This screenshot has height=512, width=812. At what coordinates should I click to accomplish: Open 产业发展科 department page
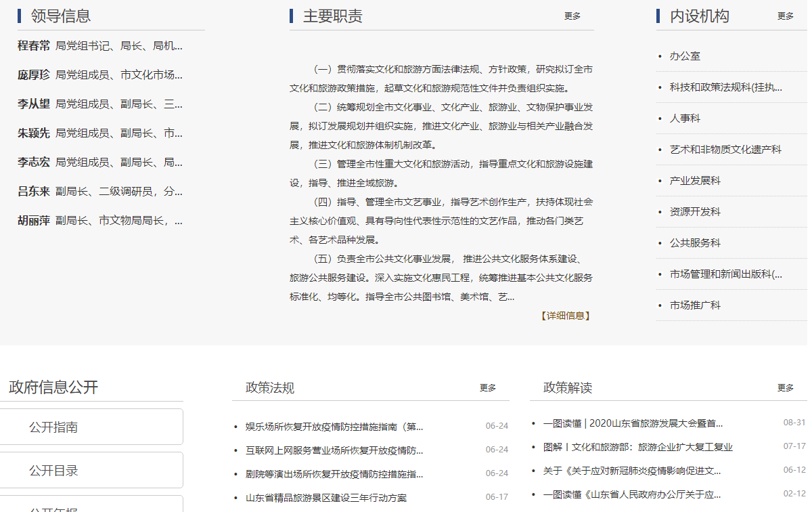coord(695,181)
